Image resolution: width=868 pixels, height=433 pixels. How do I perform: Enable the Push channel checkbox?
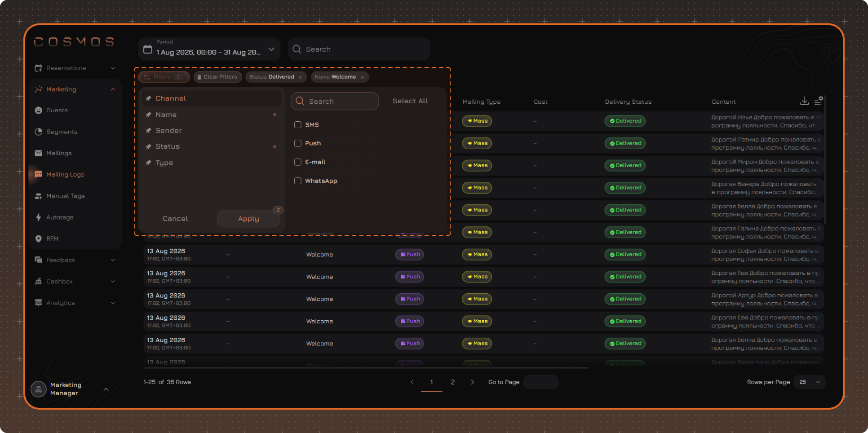click(297, 143)
